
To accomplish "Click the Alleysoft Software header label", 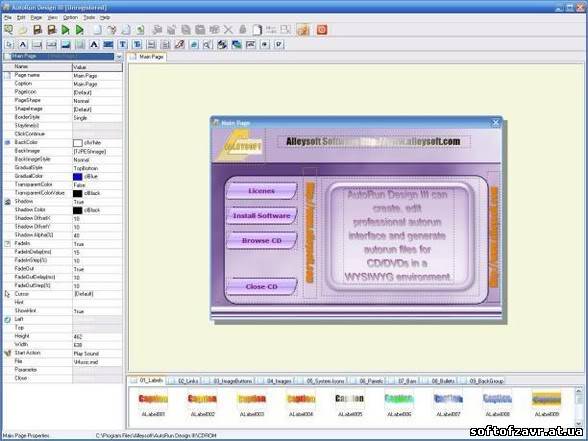I will tap(373, 141).
